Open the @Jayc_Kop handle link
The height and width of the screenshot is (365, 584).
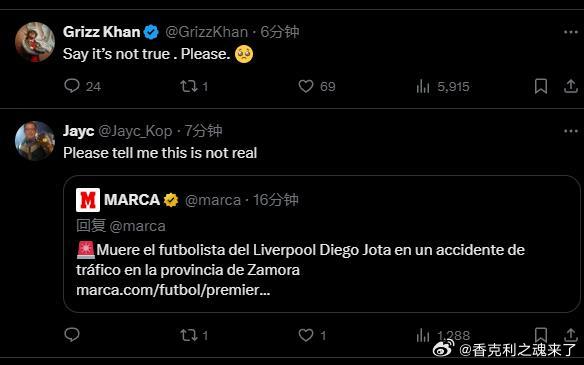click(135, 131)
